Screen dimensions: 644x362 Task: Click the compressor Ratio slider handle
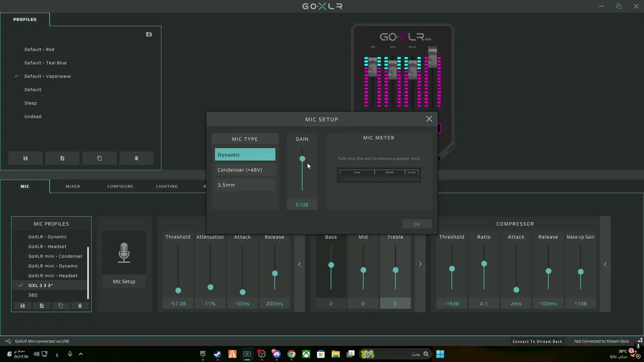pyautogui.click(x=484, y=264)
